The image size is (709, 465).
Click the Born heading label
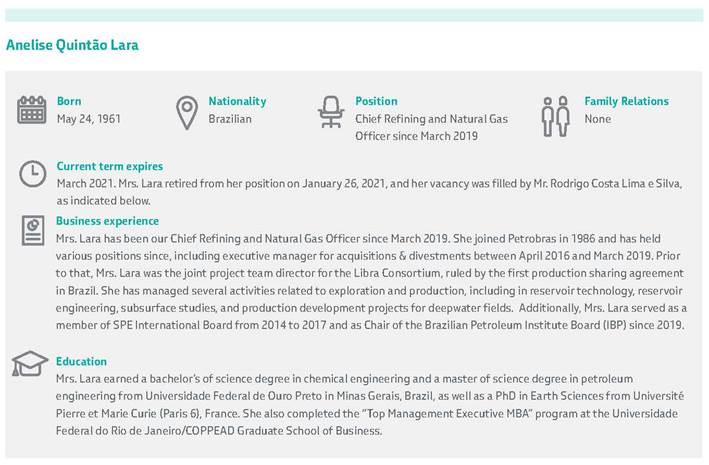pos(69,101)
